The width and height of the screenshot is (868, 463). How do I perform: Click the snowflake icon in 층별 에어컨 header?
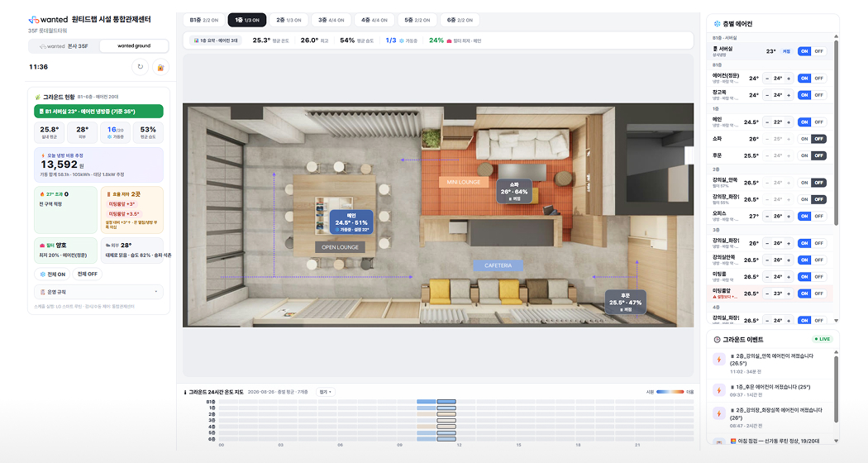coord(717,24)
